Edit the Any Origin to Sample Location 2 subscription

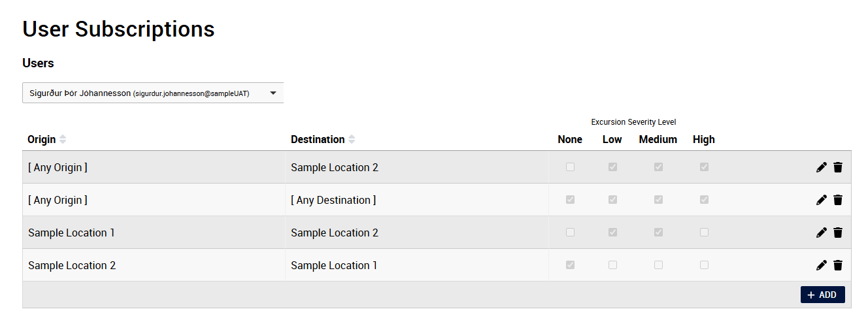822,167
